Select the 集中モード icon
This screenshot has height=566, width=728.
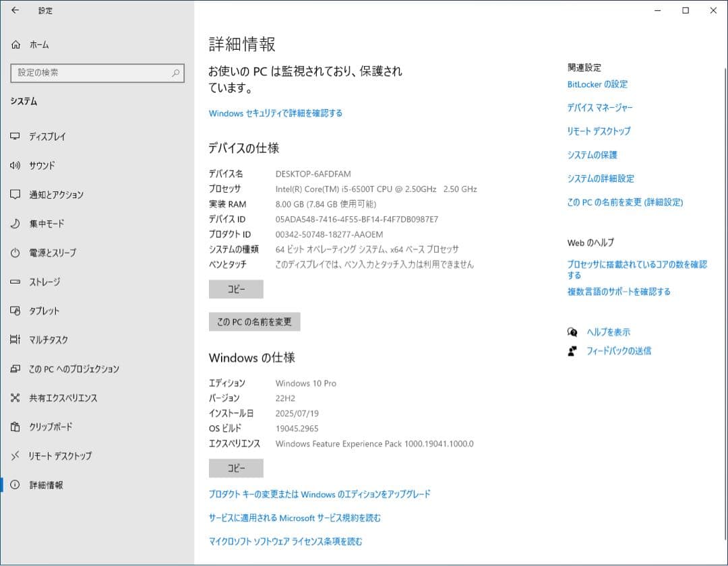[x=13, y=224]
